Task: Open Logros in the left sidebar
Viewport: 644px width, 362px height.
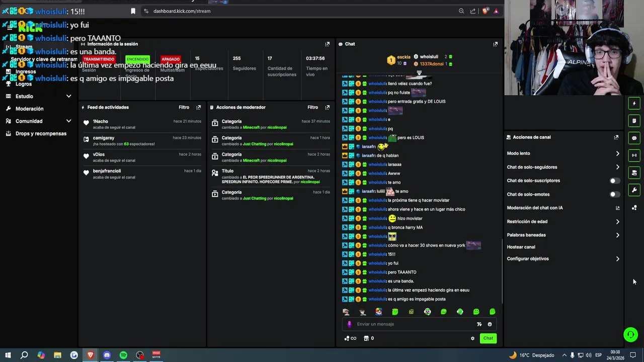Action: point(23,84)
